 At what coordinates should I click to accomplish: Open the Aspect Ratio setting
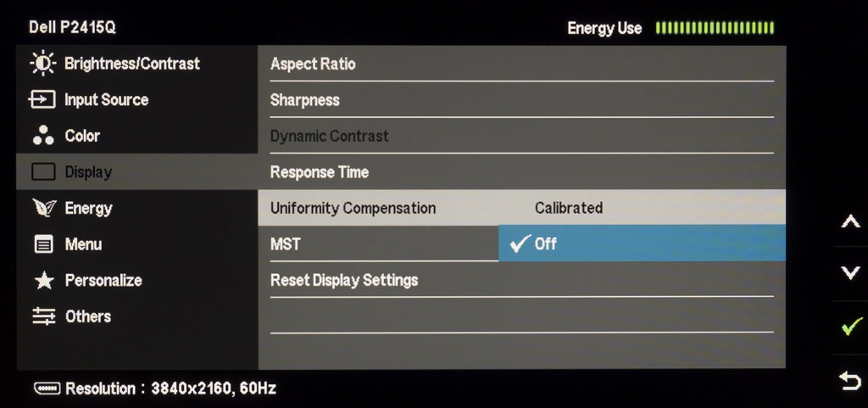[313, 64]
